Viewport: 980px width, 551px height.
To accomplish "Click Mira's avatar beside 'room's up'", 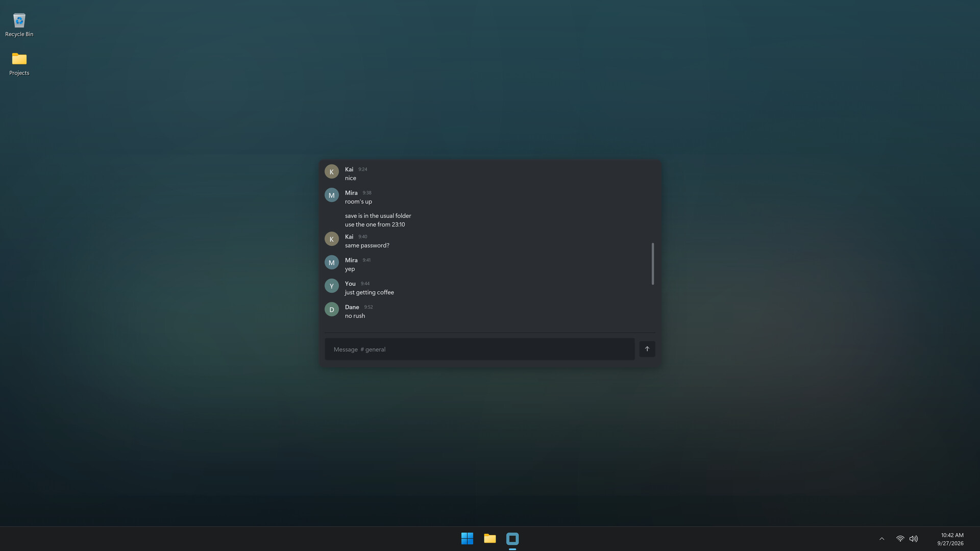I will click(332, 195).
